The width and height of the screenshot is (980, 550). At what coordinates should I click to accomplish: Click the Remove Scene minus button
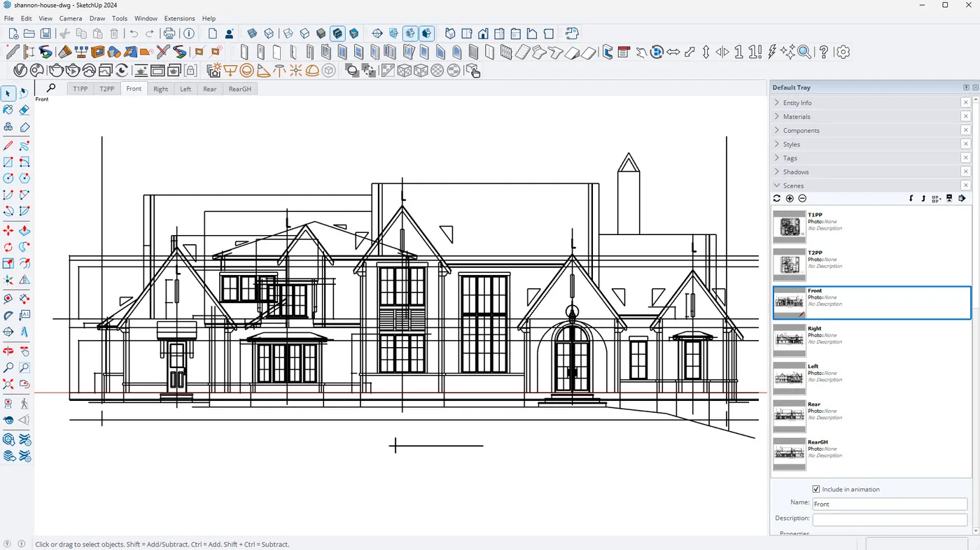(x=802, y=198)
